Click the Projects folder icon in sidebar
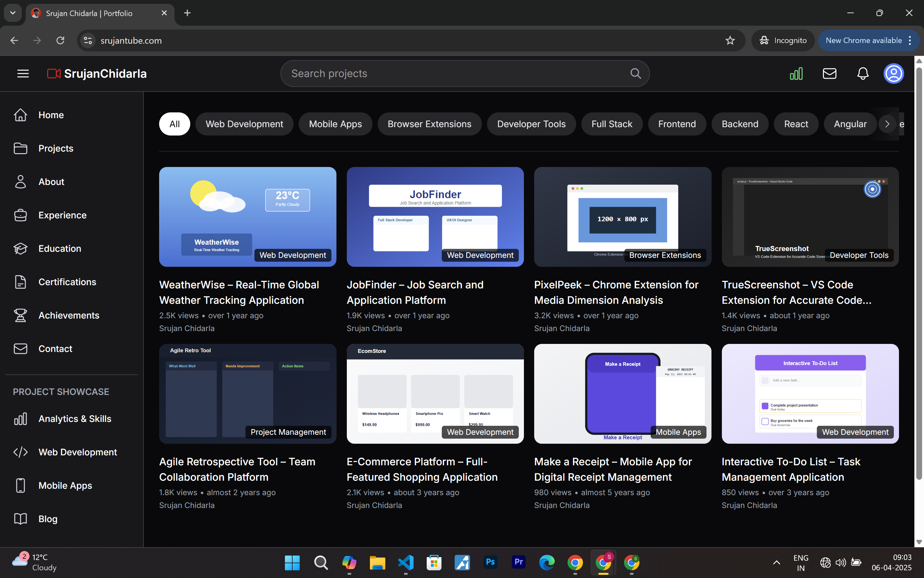924x578 pixels. point(21,148)
